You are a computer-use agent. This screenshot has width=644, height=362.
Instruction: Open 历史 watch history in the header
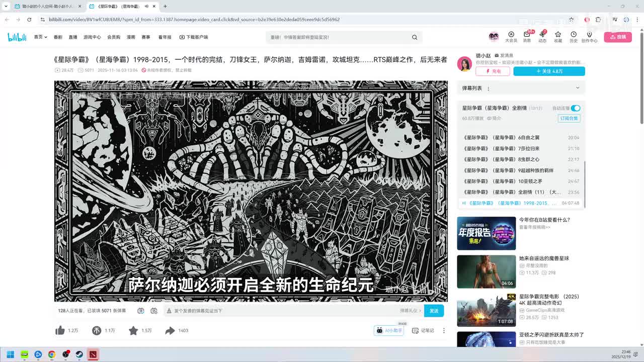[574, 37]
